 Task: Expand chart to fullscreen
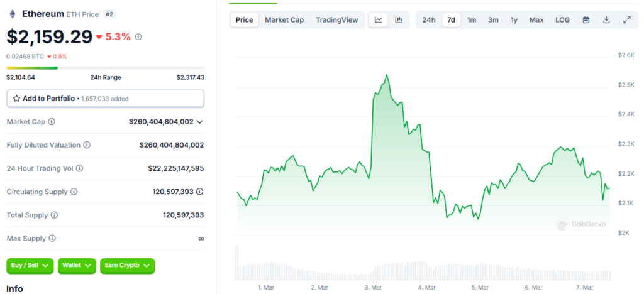coord(627,19)
